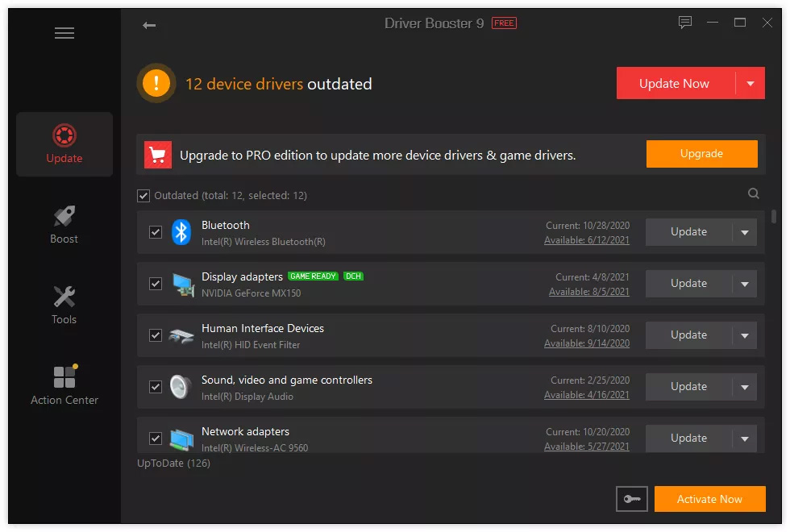Image resolution: width=790 pixels, height=532 pixels.
Task: Open the Available: 4/16/2021 link
Action: [587, 395]
